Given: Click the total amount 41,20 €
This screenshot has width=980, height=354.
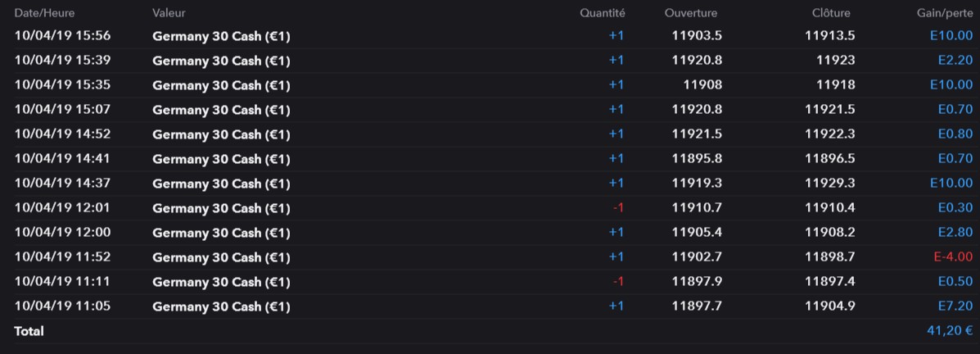Looking at the screenshot, I should tap(950, 332).
